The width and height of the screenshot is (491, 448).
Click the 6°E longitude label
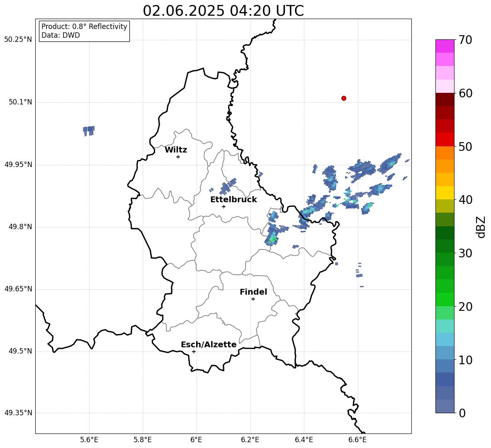point(196,440)
